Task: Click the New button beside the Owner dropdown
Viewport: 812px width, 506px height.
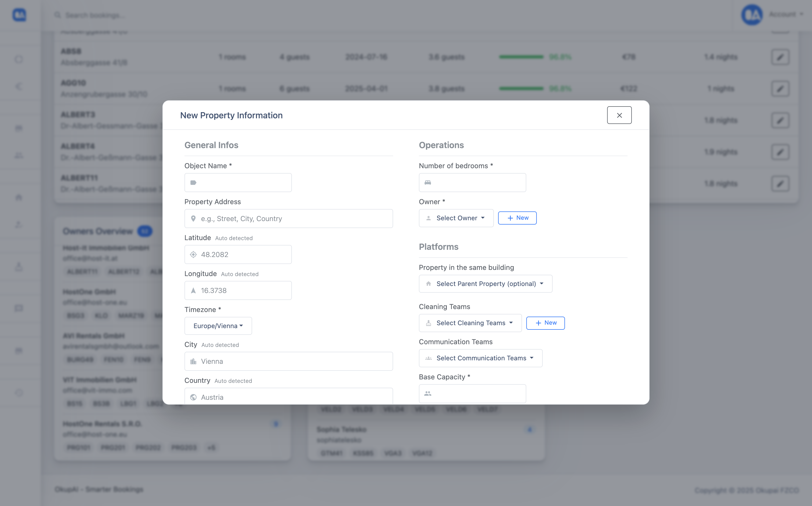Action: [517, 218]
